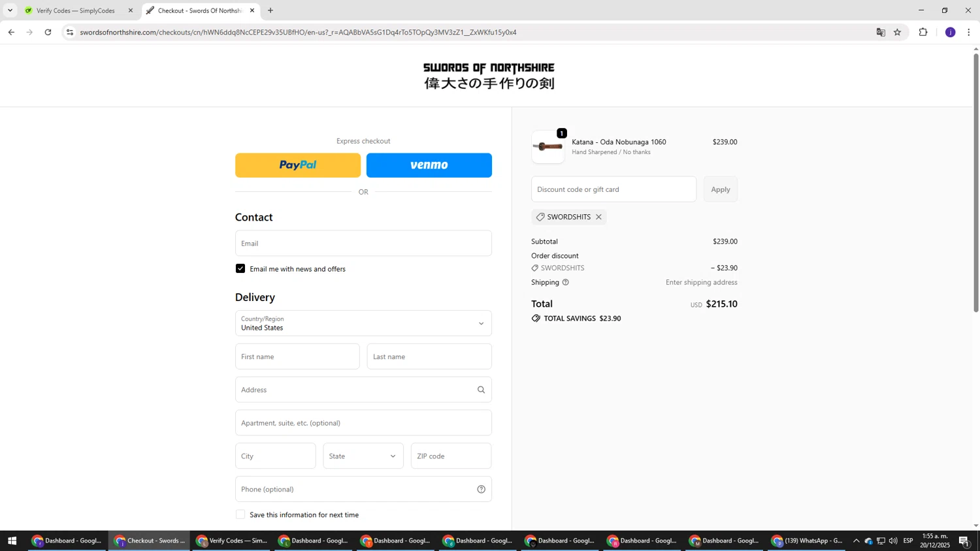Click the TOTAL SAVINGS $23.90 text
The width and height of the screenshot is (980, 551).
[x=582, y=319]
